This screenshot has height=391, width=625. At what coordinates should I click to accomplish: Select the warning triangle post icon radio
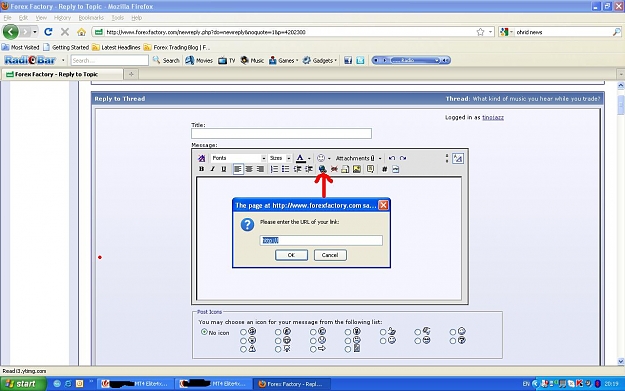point(243,349)
